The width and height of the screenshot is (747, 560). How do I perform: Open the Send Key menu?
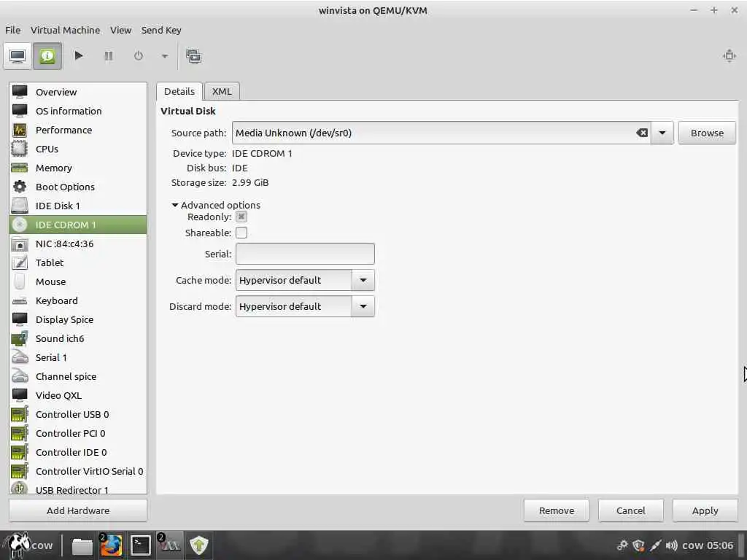click(x=161, y=30)
